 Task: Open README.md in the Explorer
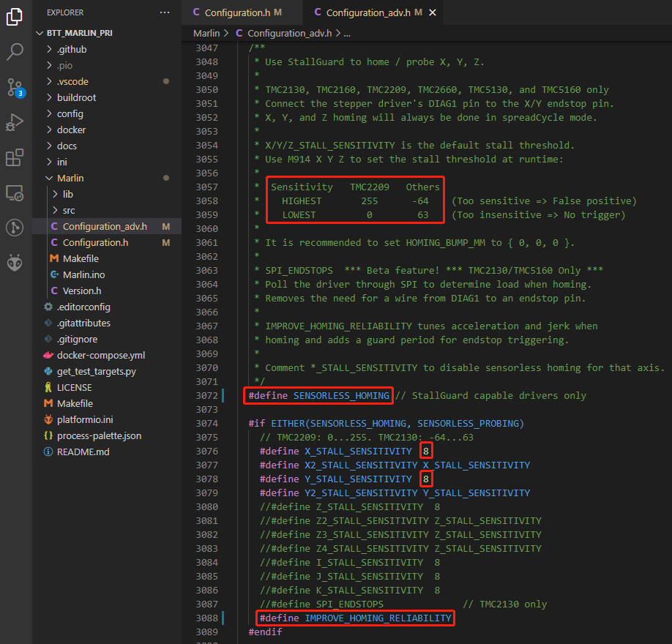click(82, 452)
